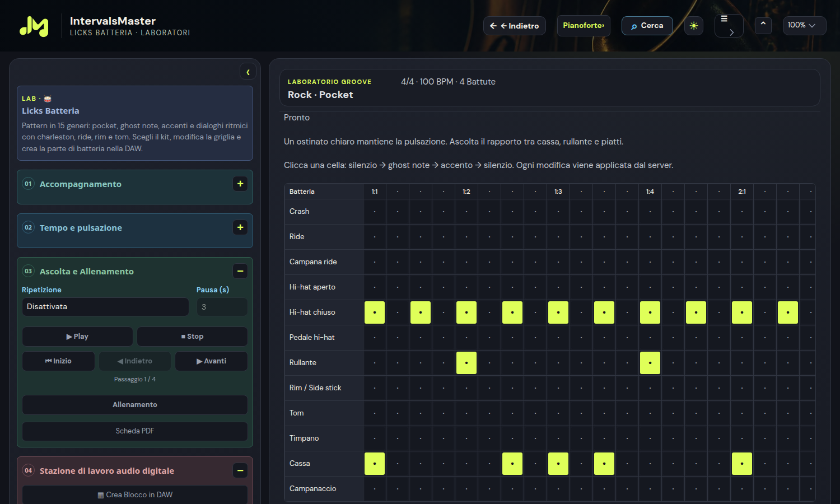Expand the Tempo e pulsazione section
Image resolution: width=840 pixels, height=504 pixels.
coord(240,227)
